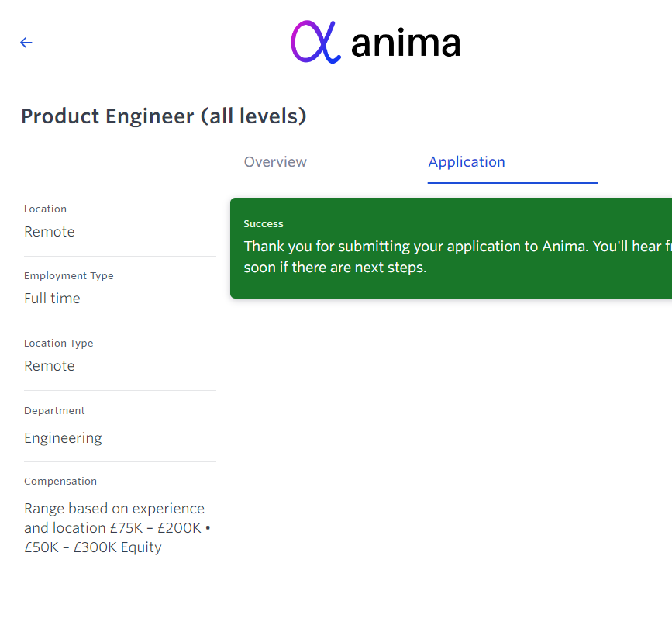Click the Compensation label
The image size is (672, 632).
(x=60, y=481)
